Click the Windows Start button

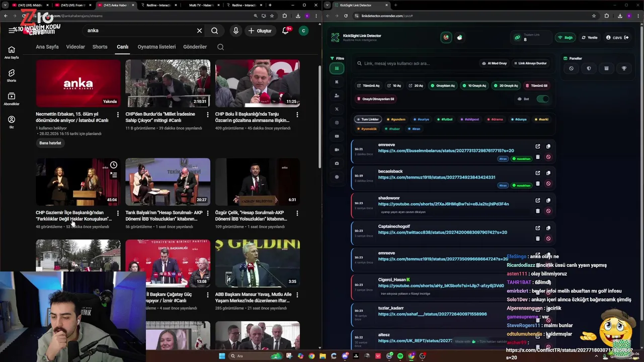(x=222, y=356)
